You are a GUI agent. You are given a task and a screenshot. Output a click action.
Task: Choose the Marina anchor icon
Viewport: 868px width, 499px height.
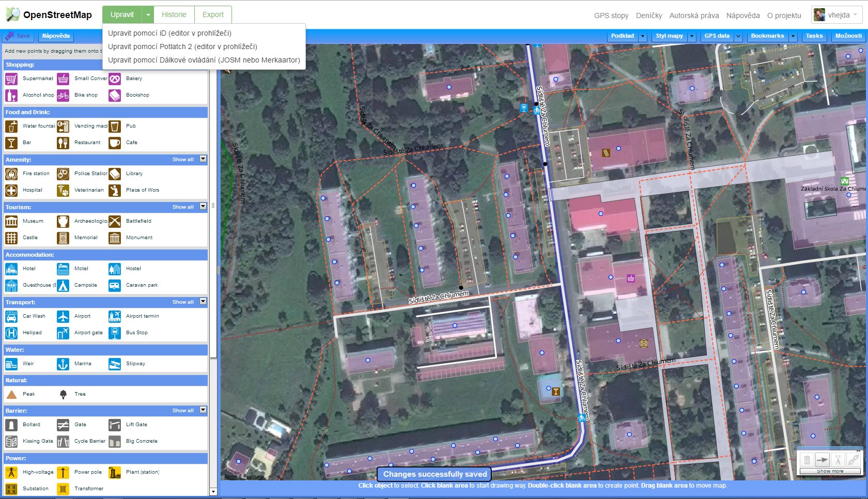pos(63,364)
